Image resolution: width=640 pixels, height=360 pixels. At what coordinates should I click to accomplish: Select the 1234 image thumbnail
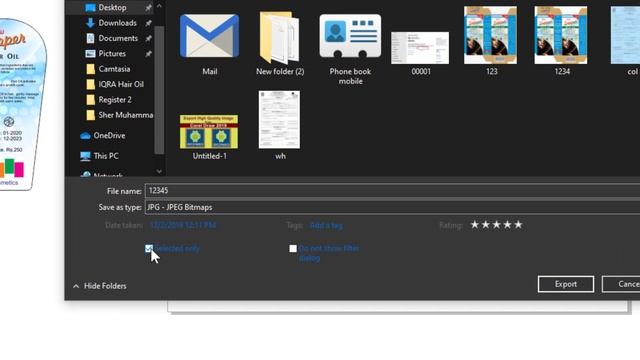click(x=561, y=35)
